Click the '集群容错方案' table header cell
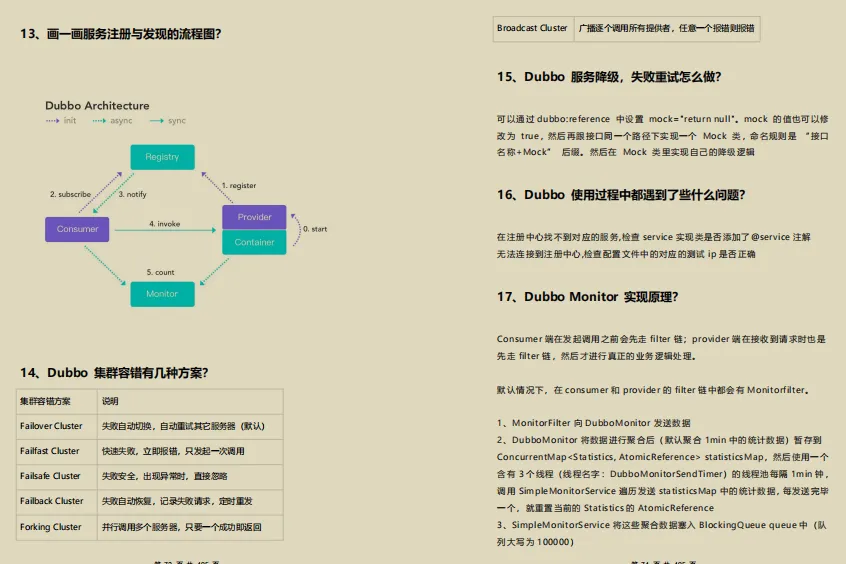Screen dimensions: 846x564 [x=57, y=402]
